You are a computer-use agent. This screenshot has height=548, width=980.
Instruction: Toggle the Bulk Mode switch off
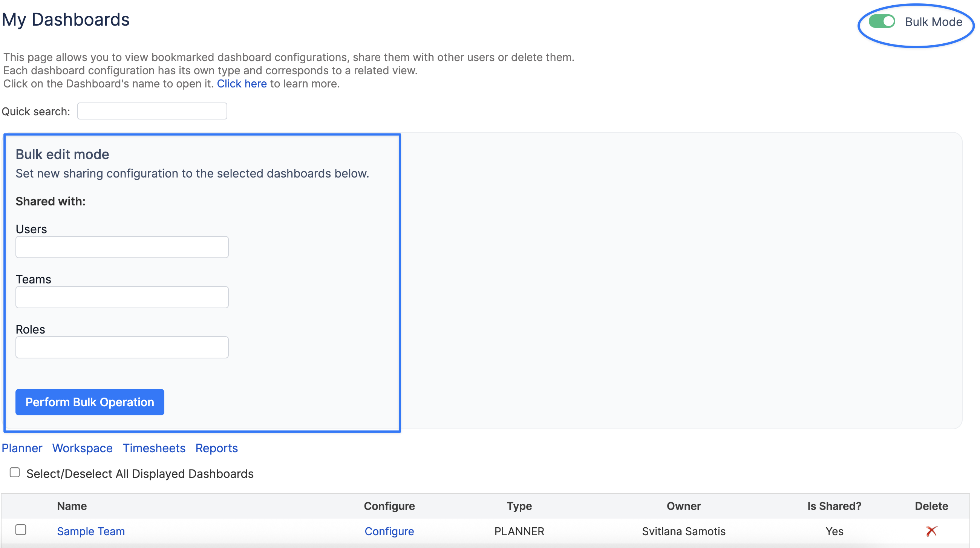coord(881,22)
